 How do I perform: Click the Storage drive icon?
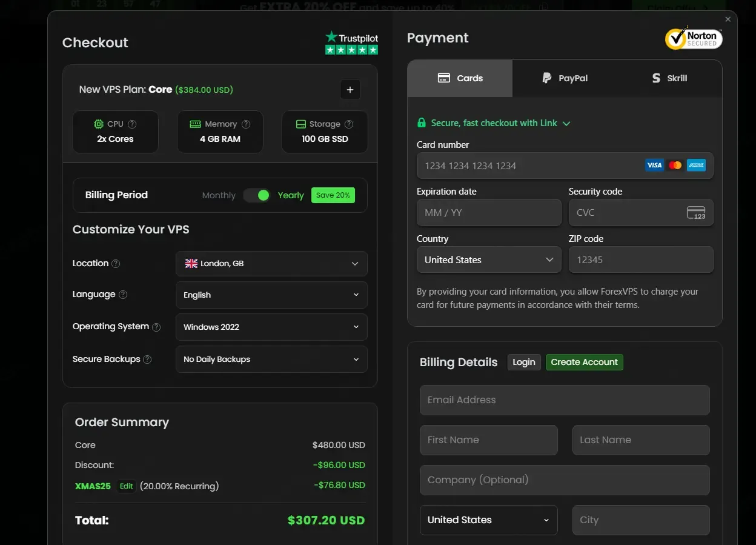click(x=301, y=124)
